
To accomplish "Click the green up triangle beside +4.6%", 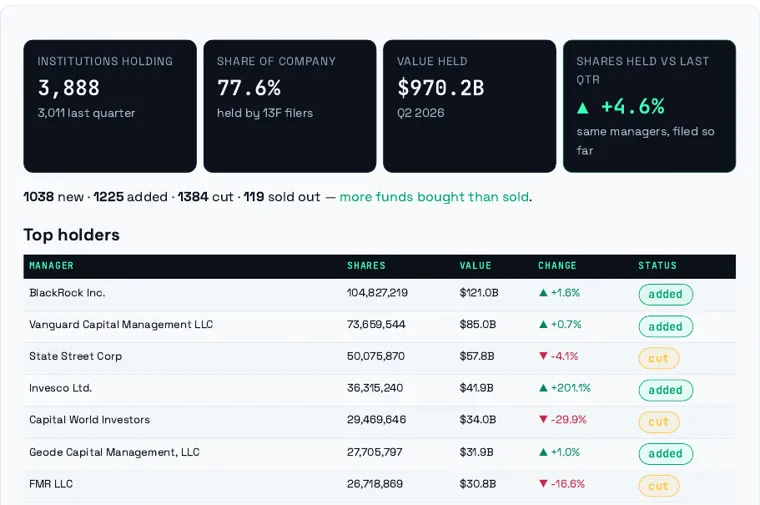I will point(583,108).
